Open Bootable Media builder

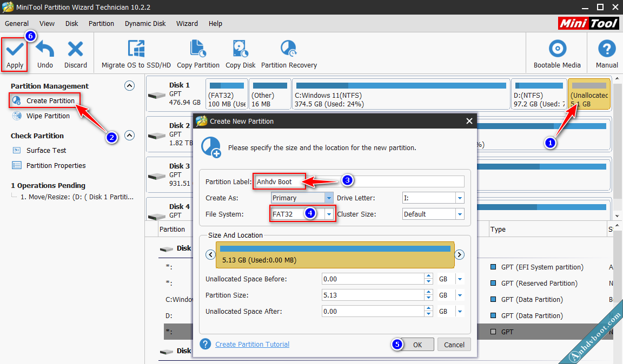pyautogui.click(x=557, y=55)
